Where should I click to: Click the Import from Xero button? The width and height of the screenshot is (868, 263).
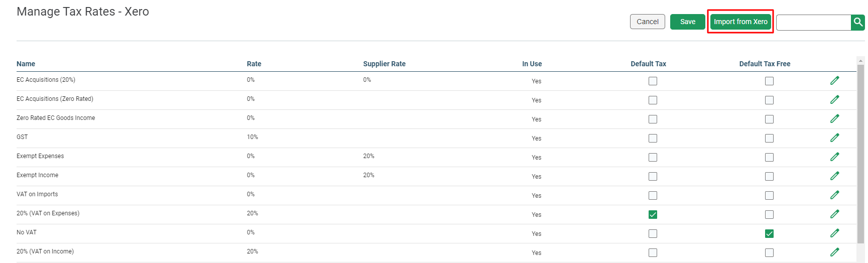740,22
